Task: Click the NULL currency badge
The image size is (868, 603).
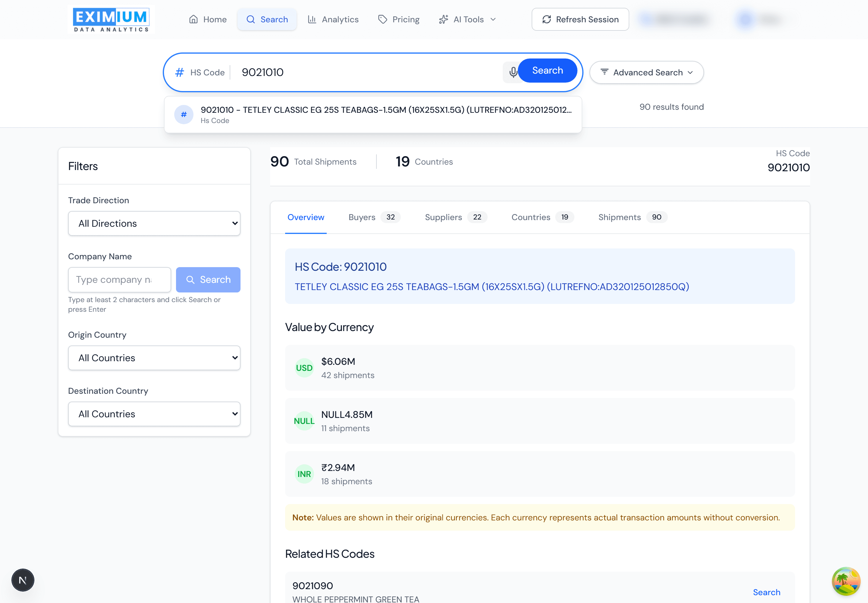Action: (304, 421)
